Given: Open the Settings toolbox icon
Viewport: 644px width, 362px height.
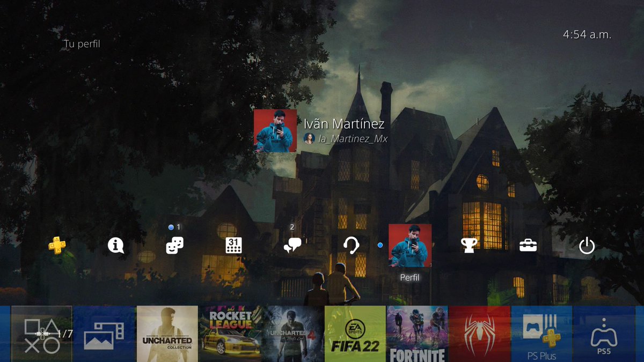Looking at the screenshot, I should pyautogui.click(x=528, y=246).
